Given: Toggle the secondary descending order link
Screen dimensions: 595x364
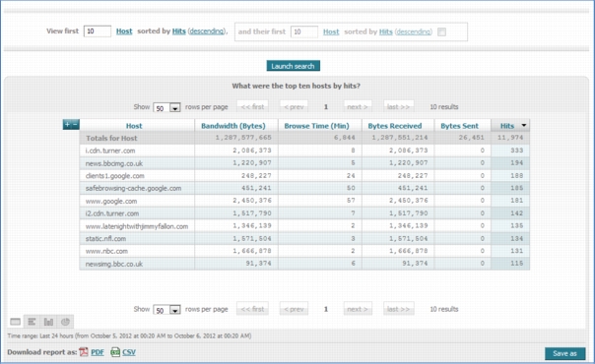Looking at the screenshot, I should pos(413,31).
